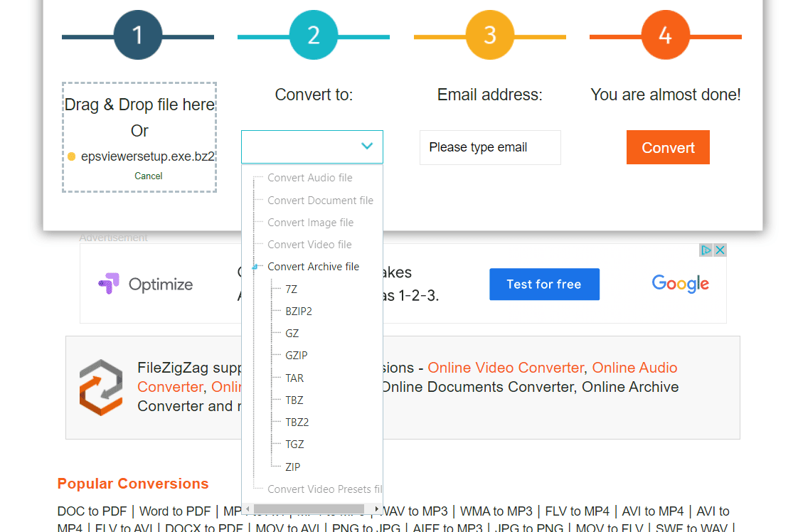The height and width of the screenshot is (532, 798).
Task: Expand Convert Document file category
Action: coord(320,201)
